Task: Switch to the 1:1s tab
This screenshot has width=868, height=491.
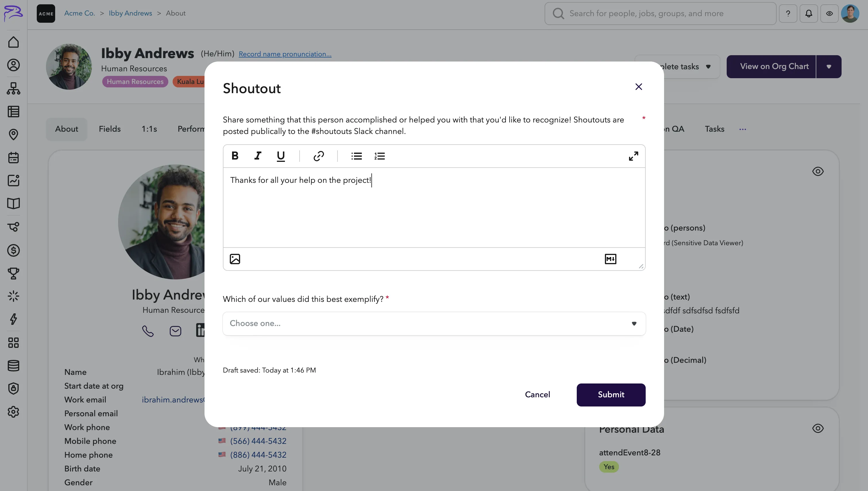Action: (149, 129)
